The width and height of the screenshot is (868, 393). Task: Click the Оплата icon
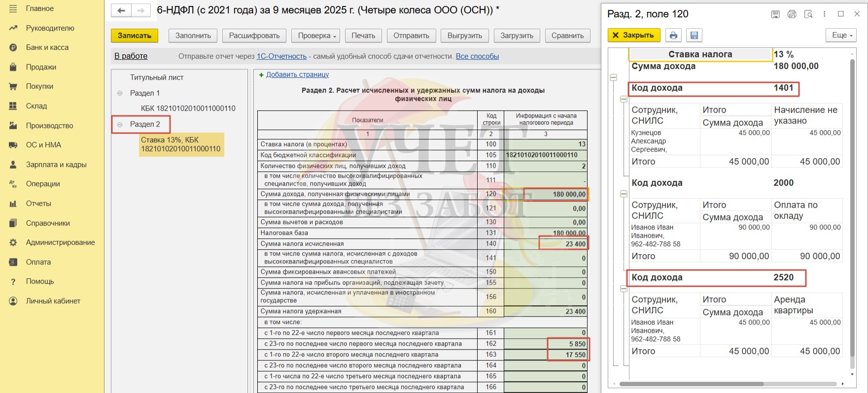click(x=13, y=262)
